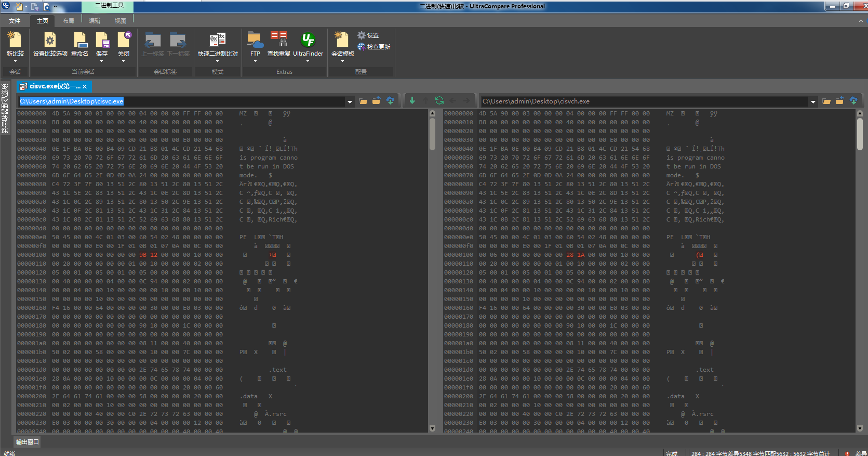The width and height of the screenshot is (868, 456).
Task: Click the quick access new session icon
Action: (x=20, y=7)
